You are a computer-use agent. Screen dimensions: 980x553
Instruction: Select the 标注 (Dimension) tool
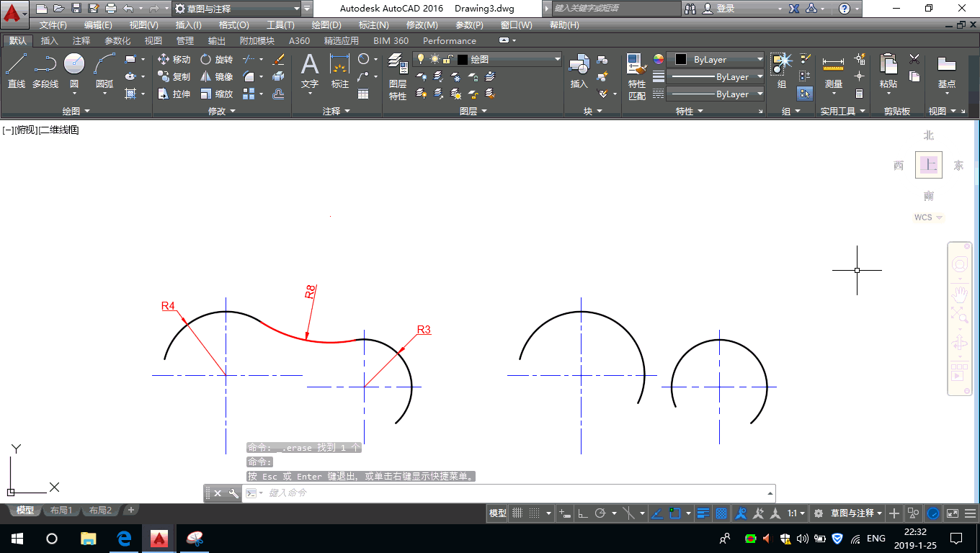pyautogui.click(x=340, y=71)
